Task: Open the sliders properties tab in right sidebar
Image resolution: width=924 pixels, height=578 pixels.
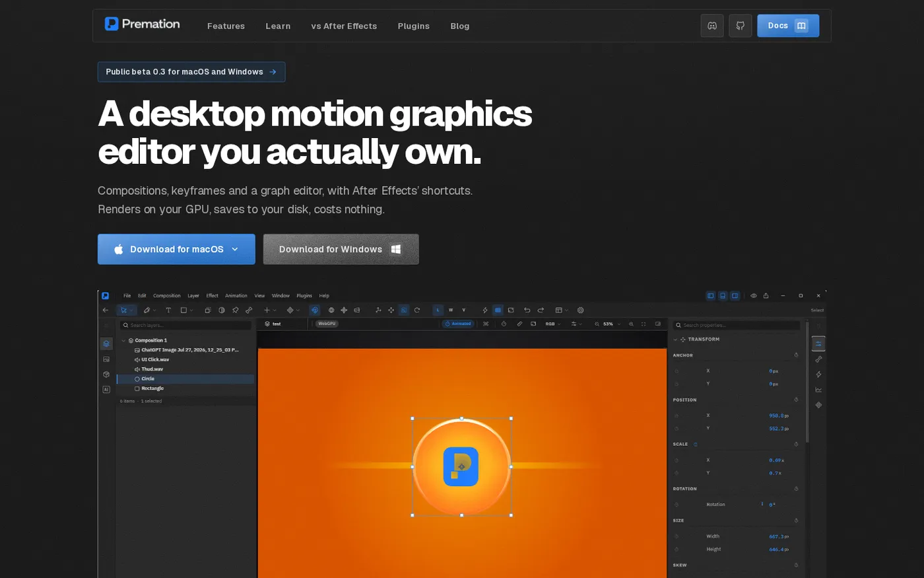Action: (x=818, y=343)
